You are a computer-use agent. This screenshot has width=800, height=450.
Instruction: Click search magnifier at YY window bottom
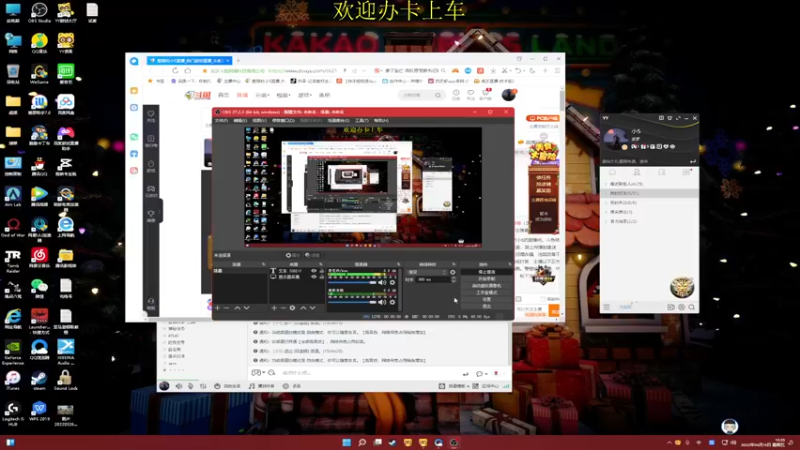tap(691, 307)
